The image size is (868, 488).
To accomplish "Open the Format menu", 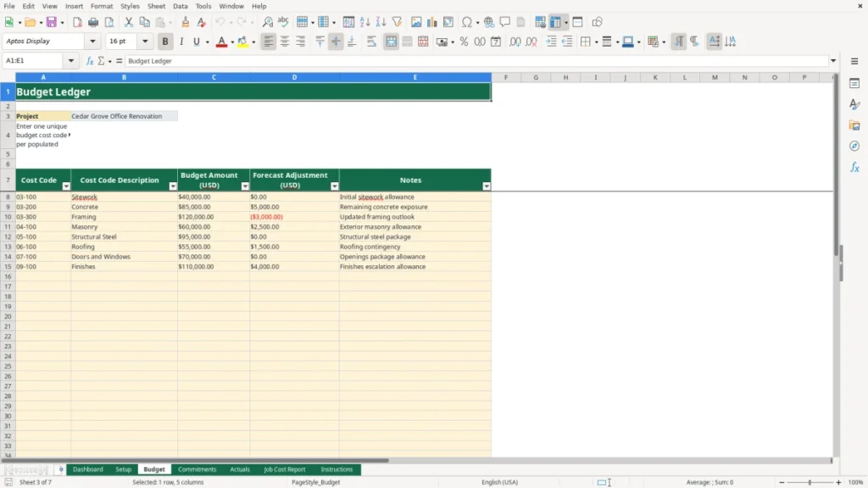I will 102,6.
